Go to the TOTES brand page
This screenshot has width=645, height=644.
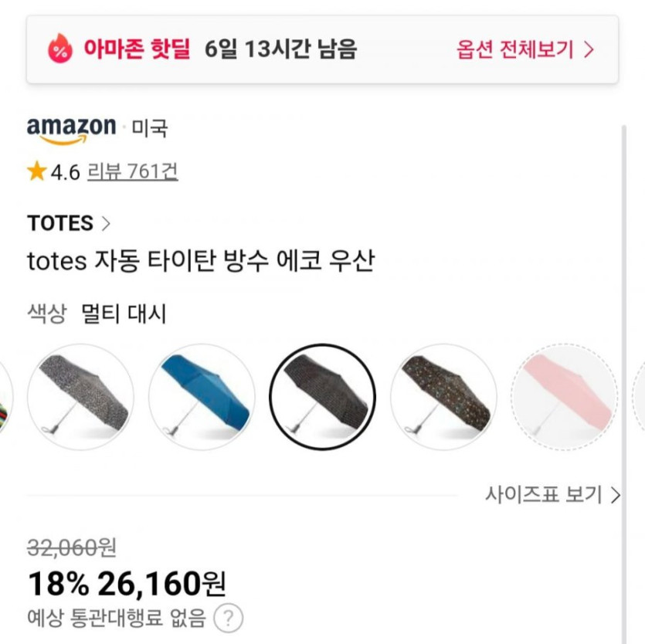pos(69,223)
